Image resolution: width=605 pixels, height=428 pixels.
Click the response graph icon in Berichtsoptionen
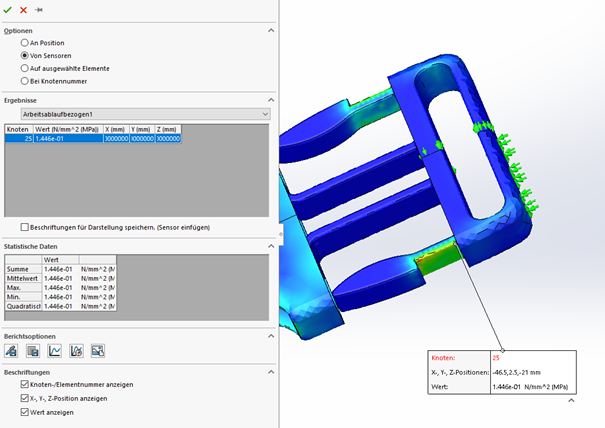[x=77, y=351]
